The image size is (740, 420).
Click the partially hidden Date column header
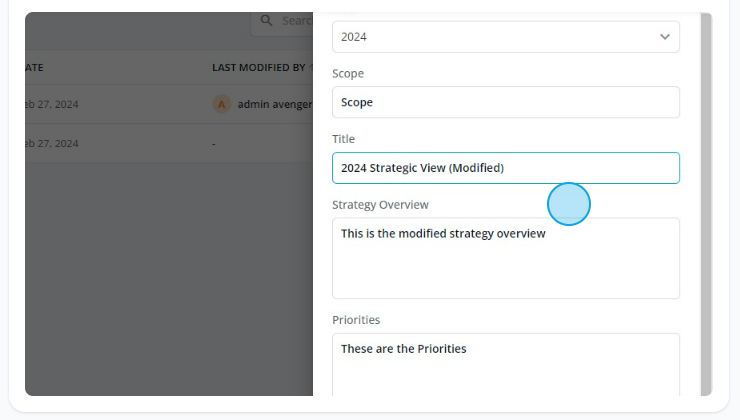point(34,67)
